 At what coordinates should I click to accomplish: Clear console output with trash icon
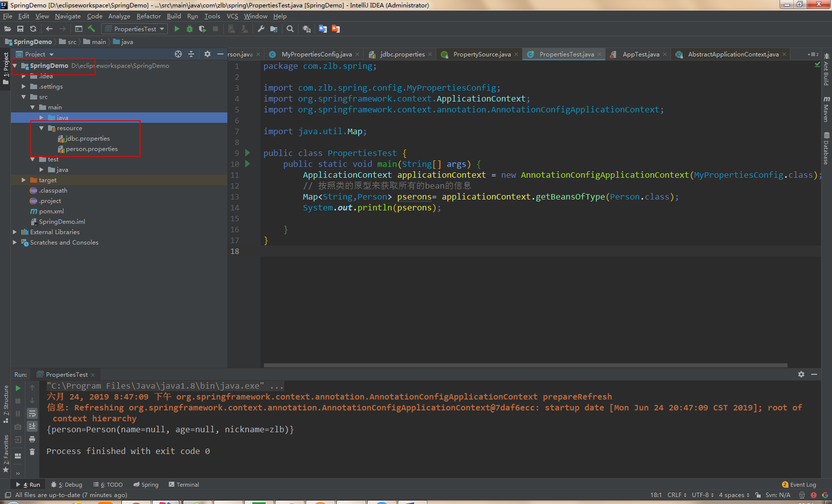[x=32, y=452]
